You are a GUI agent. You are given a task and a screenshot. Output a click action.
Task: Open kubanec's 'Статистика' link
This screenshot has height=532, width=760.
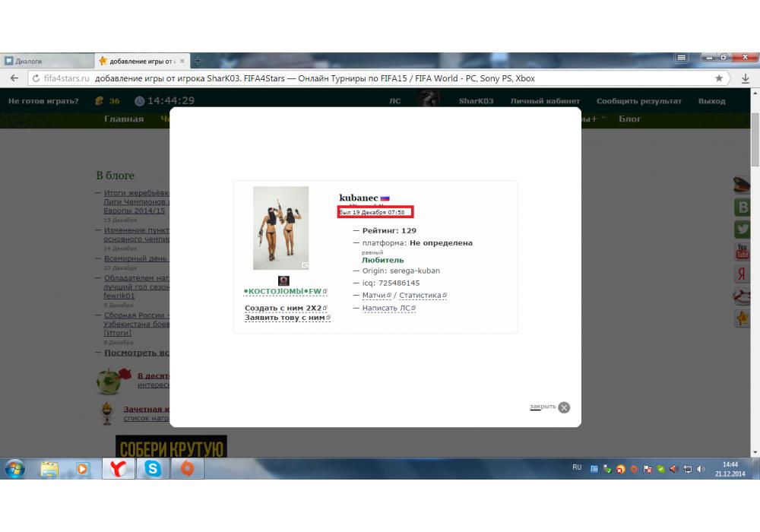pyautogui.click(x=423, y=295)
